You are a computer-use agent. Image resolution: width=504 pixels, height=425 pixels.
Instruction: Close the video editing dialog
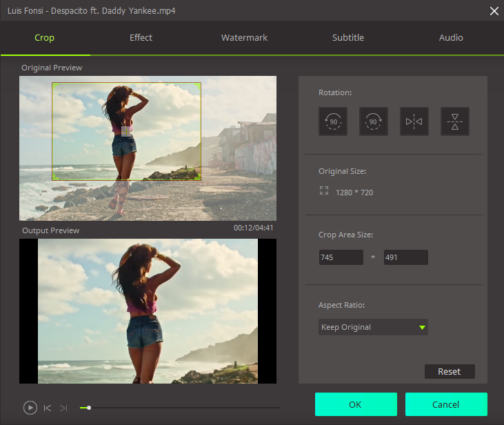pyautogui.click(x=494, y=10)
